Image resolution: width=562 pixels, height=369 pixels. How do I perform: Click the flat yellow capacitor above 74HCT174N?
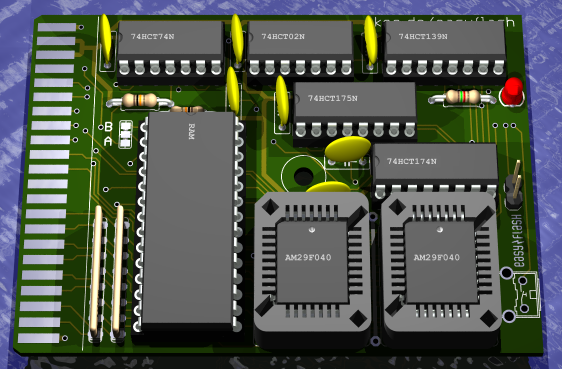point(348,149)
